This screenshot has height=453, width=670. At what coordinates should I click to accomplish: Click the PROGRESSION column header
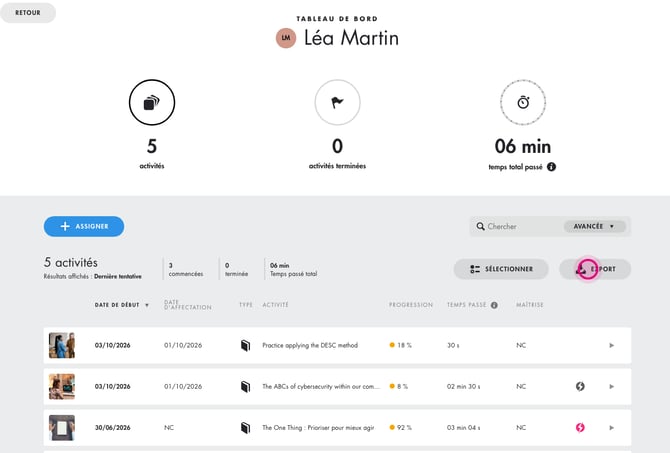coord(411,305)
